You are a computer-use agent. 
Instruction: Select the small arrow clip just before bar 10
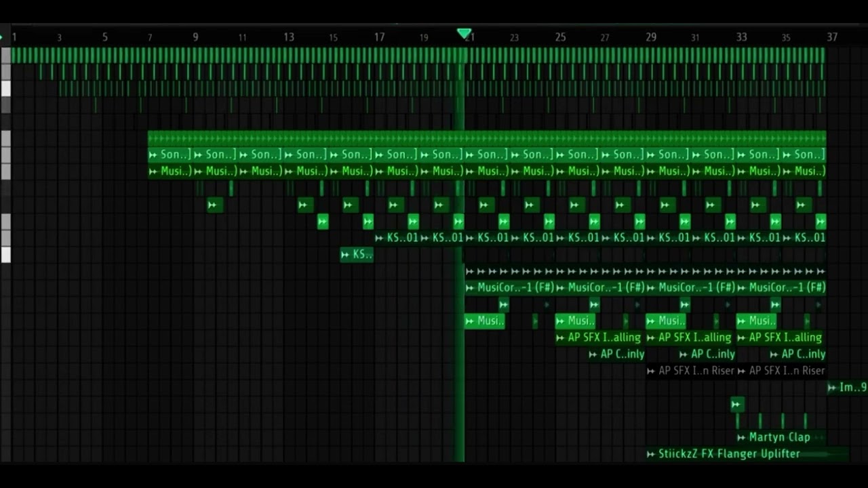215,205
